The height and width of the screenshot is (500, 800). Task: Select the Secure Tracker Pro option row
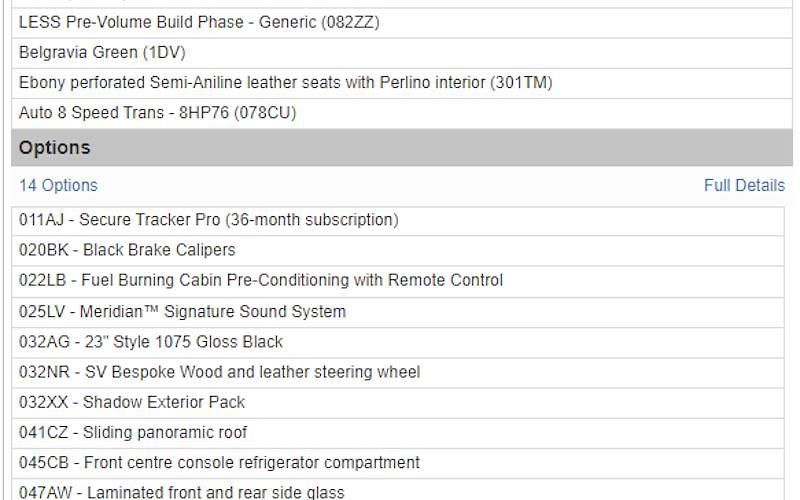point(398,220)
